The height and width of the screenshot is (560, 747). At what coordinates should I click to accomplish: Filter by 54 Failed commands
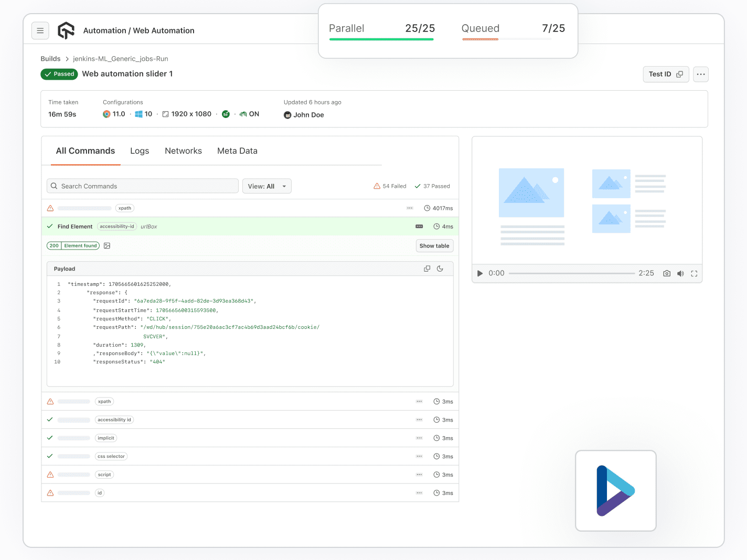tap(390, 186)
